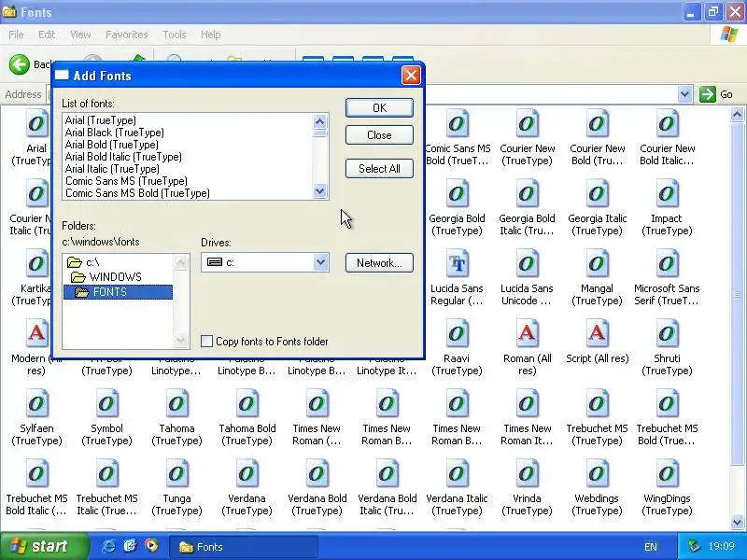Open the Favorites menu

pos(127,35)
